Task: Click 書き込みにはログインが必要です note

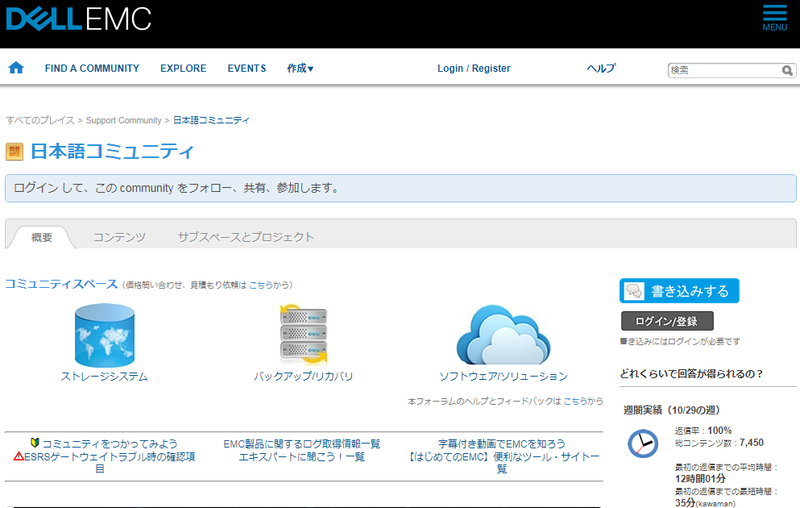Action: pos(680,342)
